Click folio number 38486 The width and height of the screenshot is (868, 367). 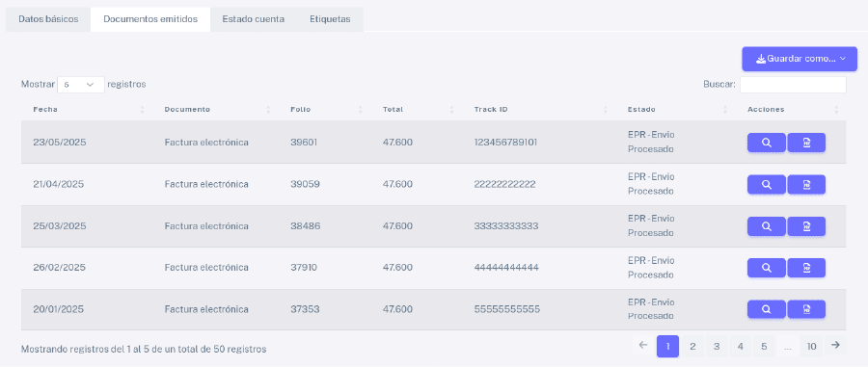[x=305, y=226]
